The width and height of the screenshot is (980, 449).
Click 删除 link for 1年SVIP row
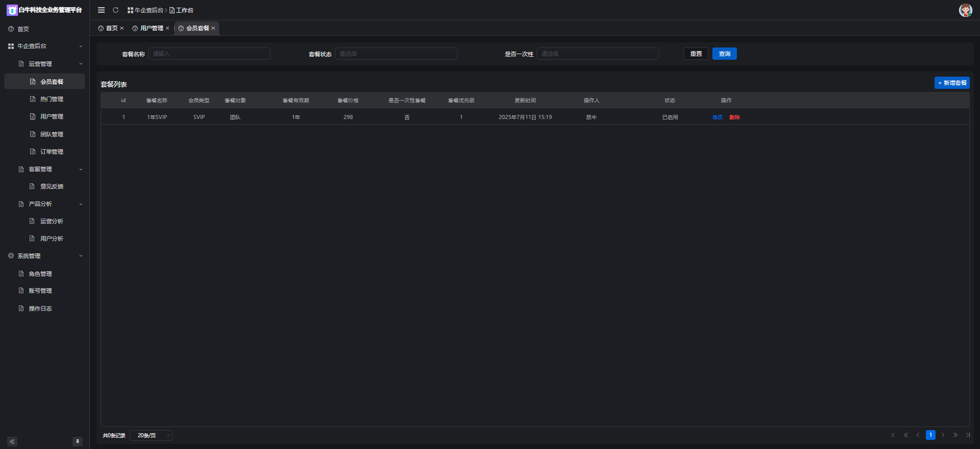(x=734, y=117)
